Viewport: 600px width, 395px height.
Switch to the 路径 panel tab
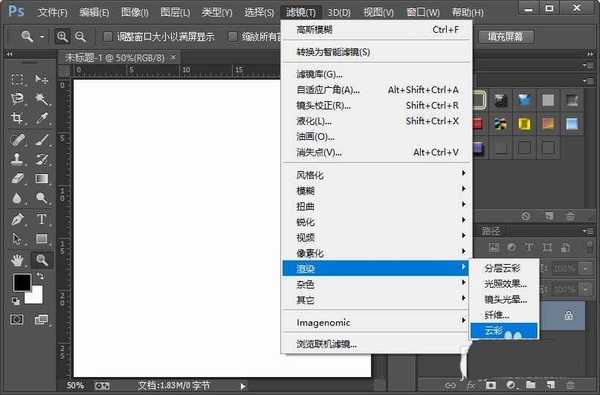[x=491, y=231]
